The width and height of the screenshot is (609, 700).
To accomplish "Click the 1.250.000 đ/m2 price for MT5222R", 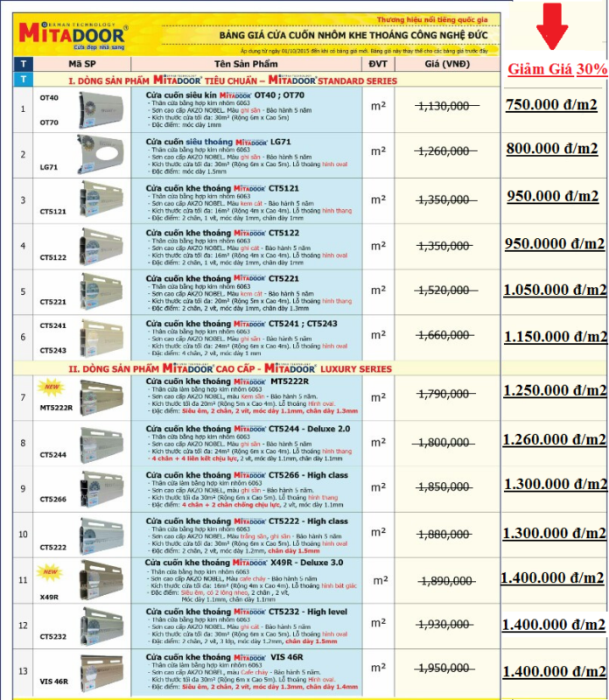I will pos(555,390).
